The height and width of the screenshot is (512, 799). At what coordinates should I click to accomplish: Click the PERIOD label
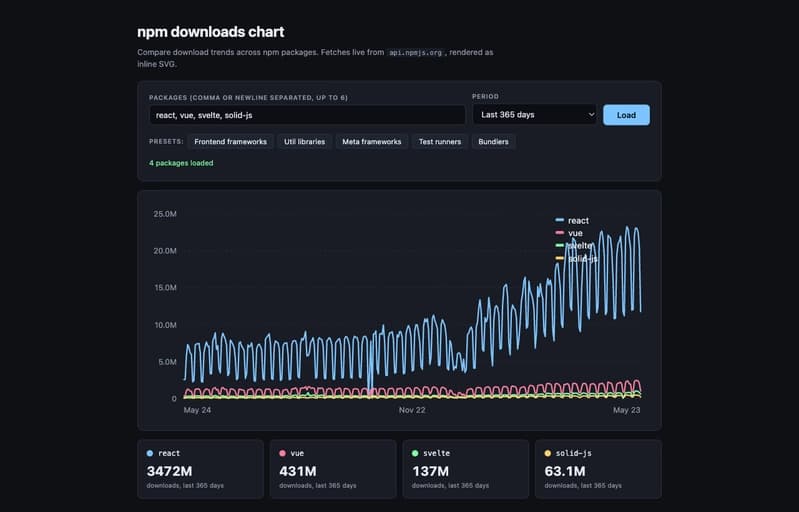click(486, 96)
